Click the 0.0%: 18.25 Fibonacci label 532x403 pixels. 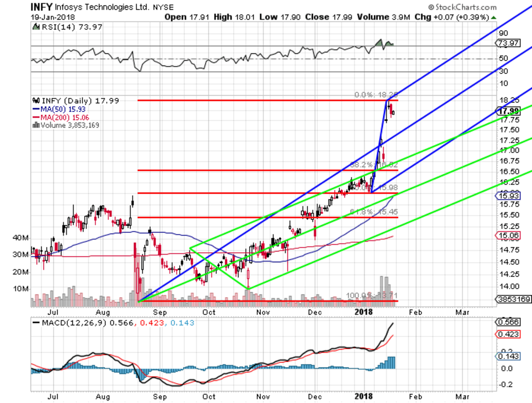pyautogui.click(x=377, y=95)
